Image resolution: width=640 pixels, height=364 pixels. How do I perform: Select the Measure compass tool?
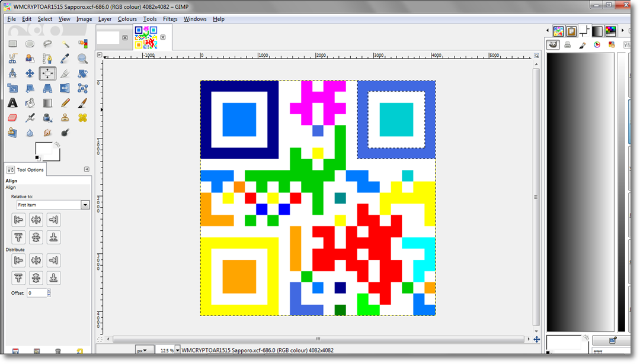[x=12, y=73]
